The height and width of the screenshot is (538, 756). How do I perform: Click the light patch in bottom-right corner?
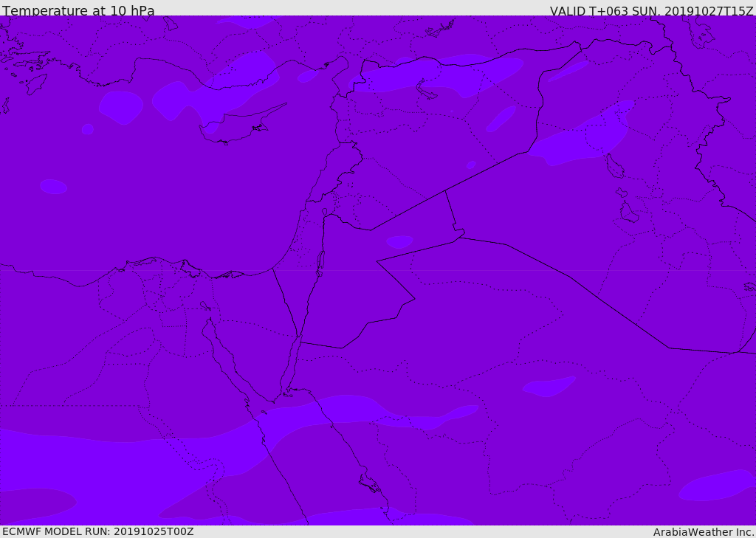pyautogui.click(x=717, y=485)
